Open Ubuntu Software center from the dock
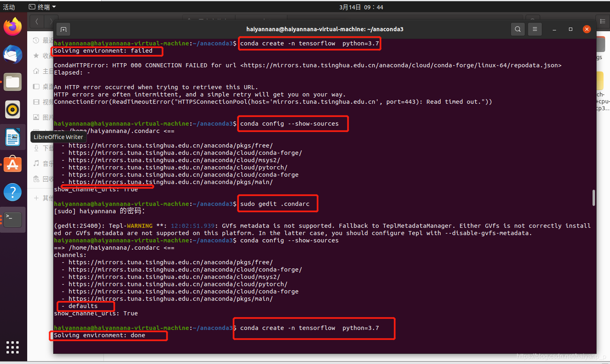The height and width of the screenshot is (364, 610). point(13,164)
